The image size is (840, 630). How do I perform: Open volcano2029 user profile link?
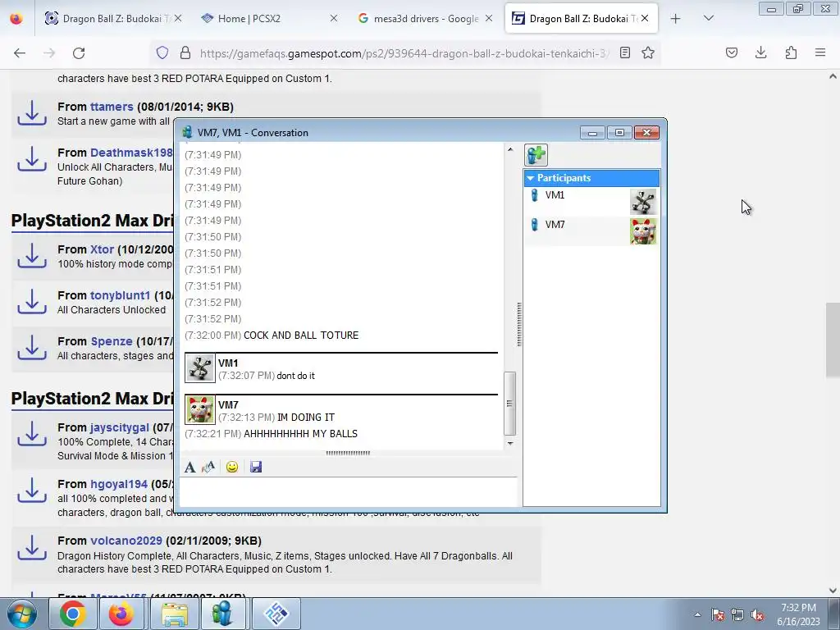click(x=126, y=541)
